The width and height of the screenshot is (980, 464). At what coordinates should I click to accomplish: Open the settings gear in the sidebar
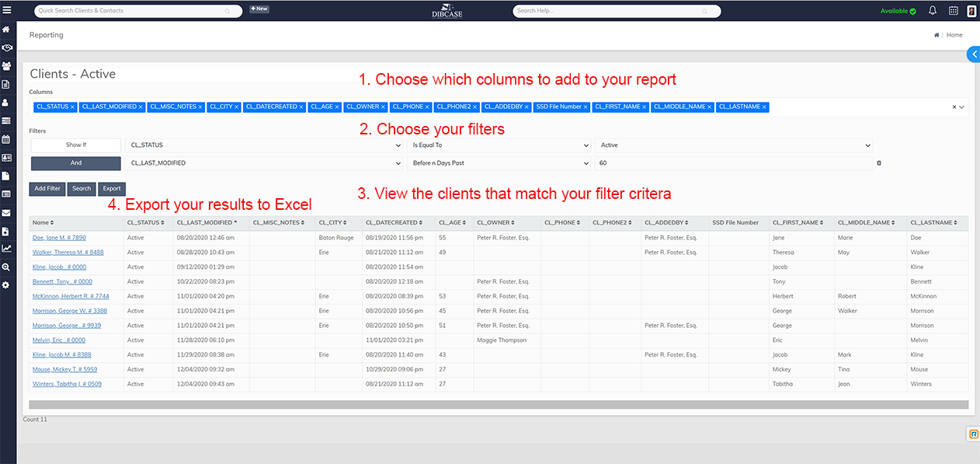(6, 285)
